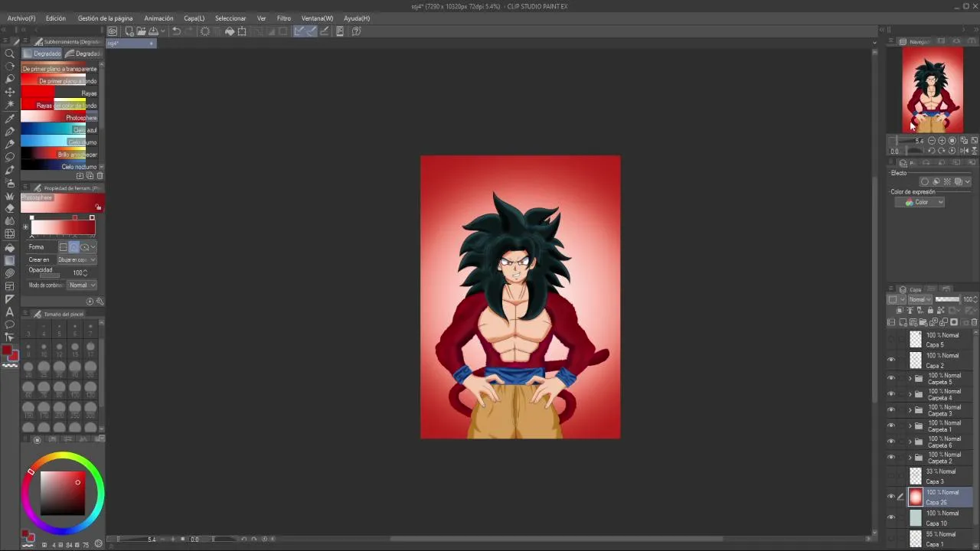Open the Animación menu
The height and width of the screenshot is (551, 980).
click(x=158, y=18)
